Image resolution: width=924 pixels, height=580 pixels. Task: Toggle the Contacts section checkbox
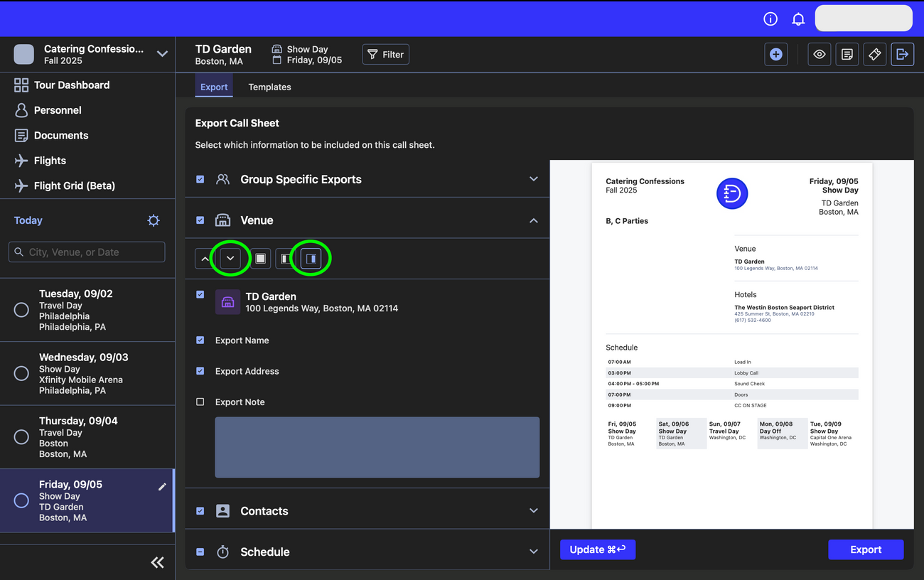(x=200, y=511)
